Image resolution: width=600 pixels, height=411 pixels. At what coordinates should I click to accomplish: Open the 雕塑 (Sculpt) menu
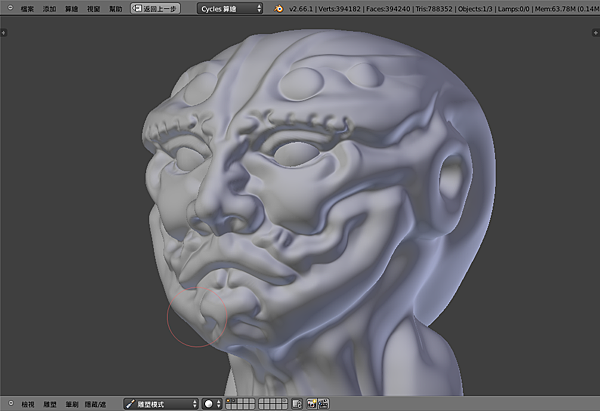[x=50, y=404]
